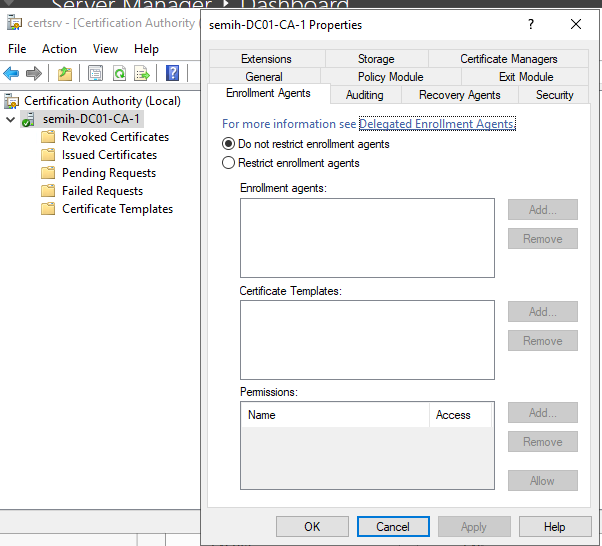
Task: Switch to the Auditing tab
Action: 364,95
